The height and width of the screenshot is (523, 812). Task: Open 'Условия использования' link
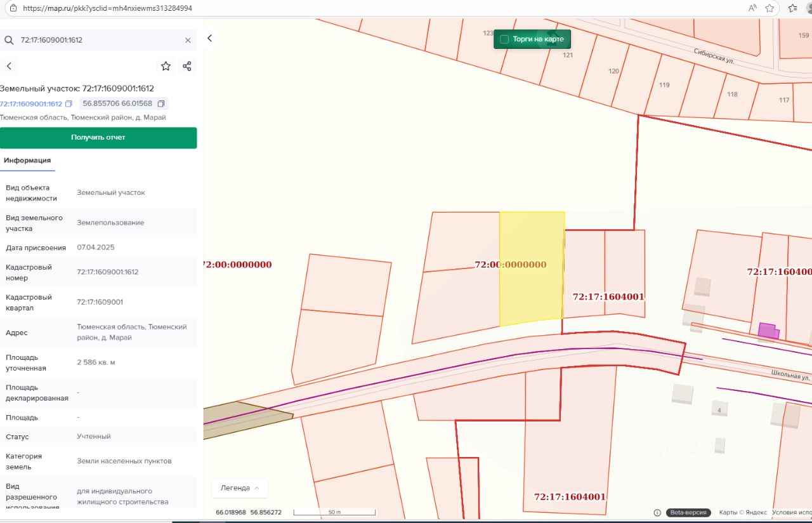coord(792,512)
